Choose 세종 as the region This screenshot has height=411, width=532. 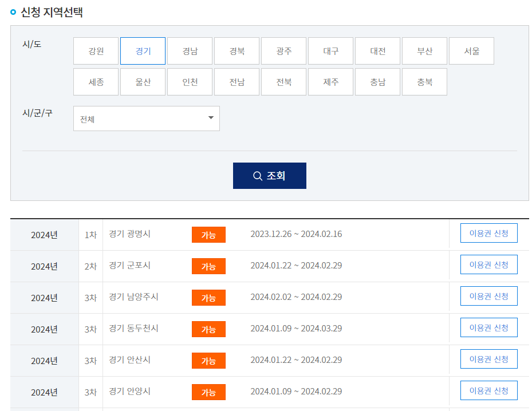96,82
